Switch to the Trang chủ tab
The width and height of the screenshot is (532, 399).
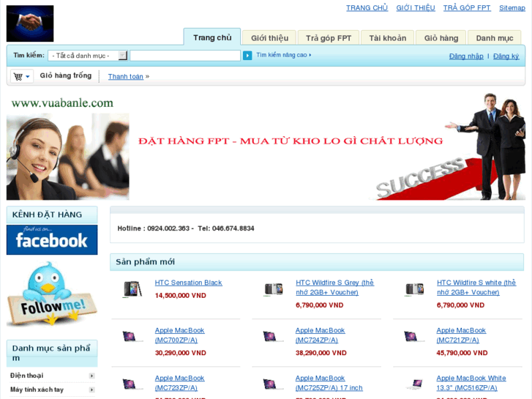pyautogui.click(x=212, y=37)
